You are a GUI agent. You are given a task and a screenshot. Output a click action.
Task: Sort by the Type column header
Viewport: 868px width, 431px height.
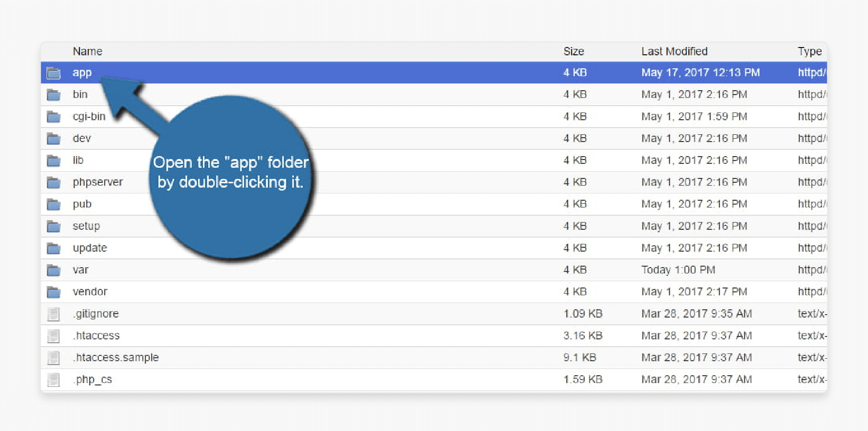[809, 51]
